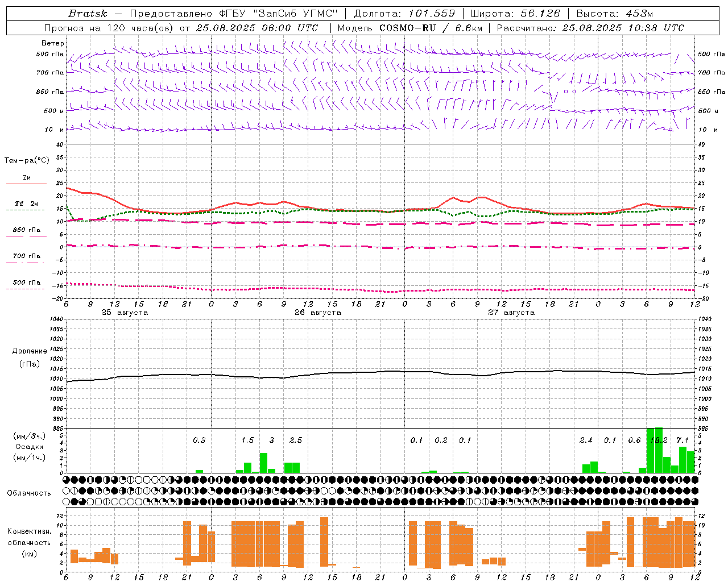Click the "Тем-ра(°C)" temperature panel label
728x582 pixels.
(27, 161)
